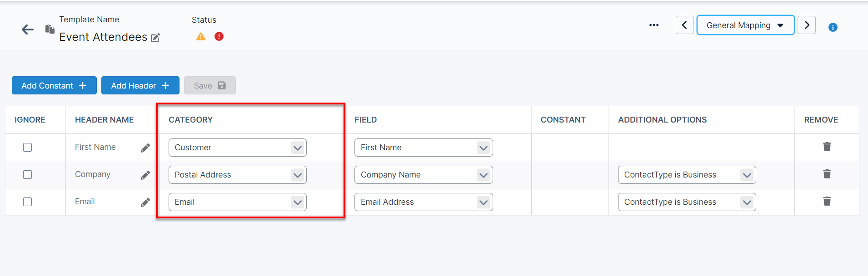
Task: Expand the Company Name field dropdown
Action: coord(424,175)
